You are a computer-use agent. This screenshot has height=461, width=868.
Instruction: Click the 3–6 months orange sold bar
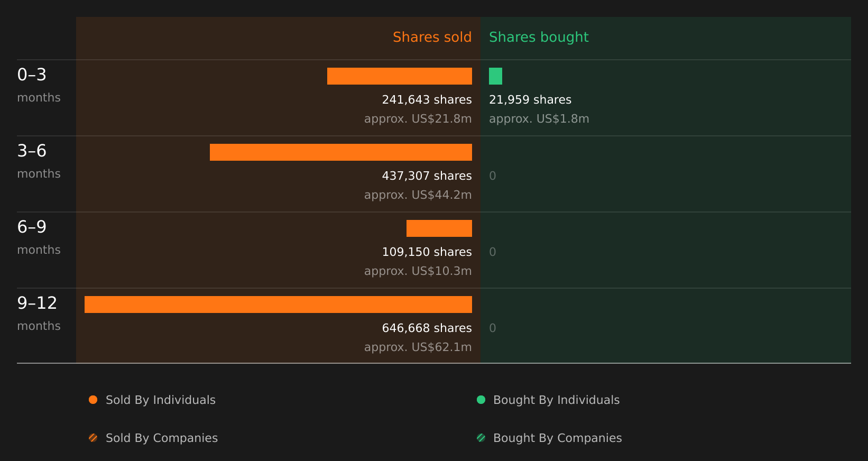click(x=341, y=152)
